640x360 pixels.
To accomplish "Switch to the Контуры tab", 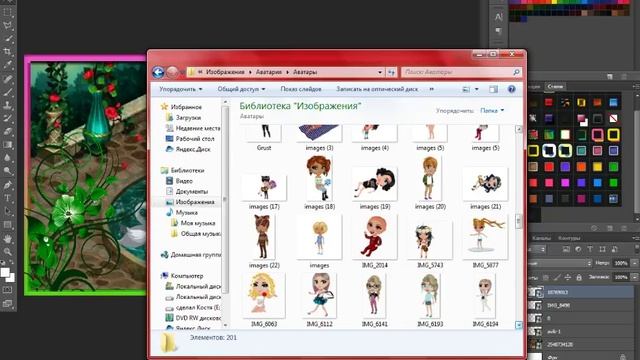I will 569,238.
